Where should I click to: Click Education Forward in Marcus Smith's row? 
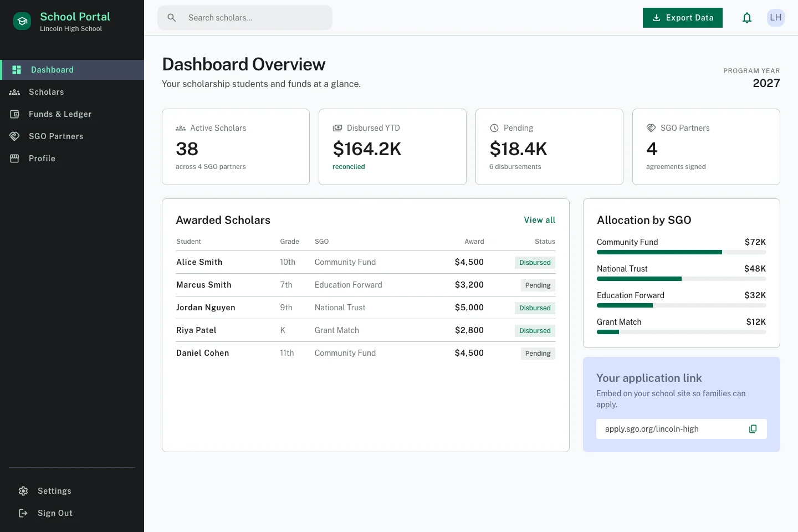pyautogui.click(x=349, y=285)
